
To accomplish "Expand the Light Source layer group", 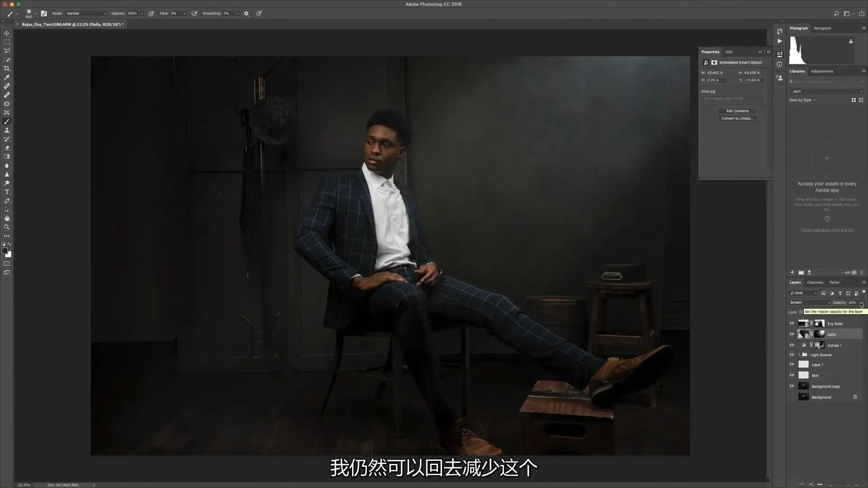I will [799, 355].
